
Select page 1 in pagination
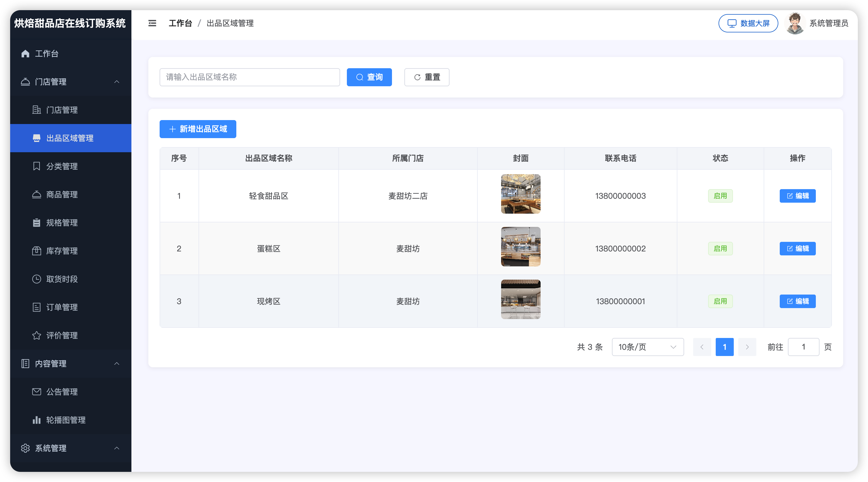[x=724, y=347]
